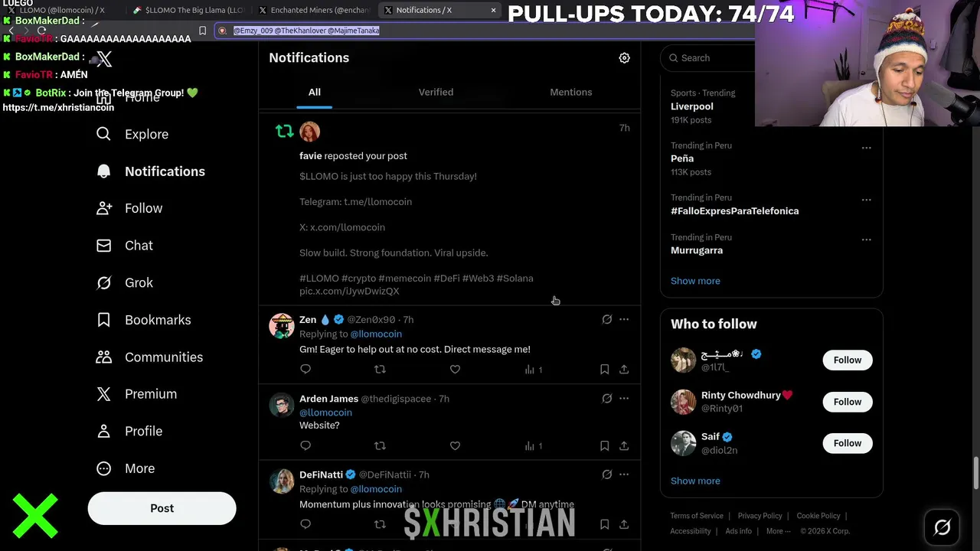Open Zen's profile avatar
This screenshot has width=980, height=551.
tap(282, 326)
